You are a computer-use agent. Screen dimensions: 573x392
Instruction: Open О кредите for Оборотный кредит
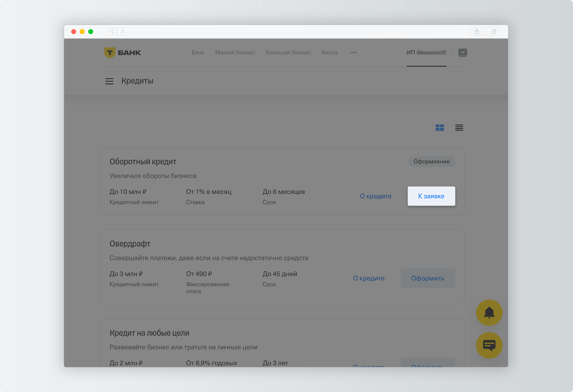point(375,196)
